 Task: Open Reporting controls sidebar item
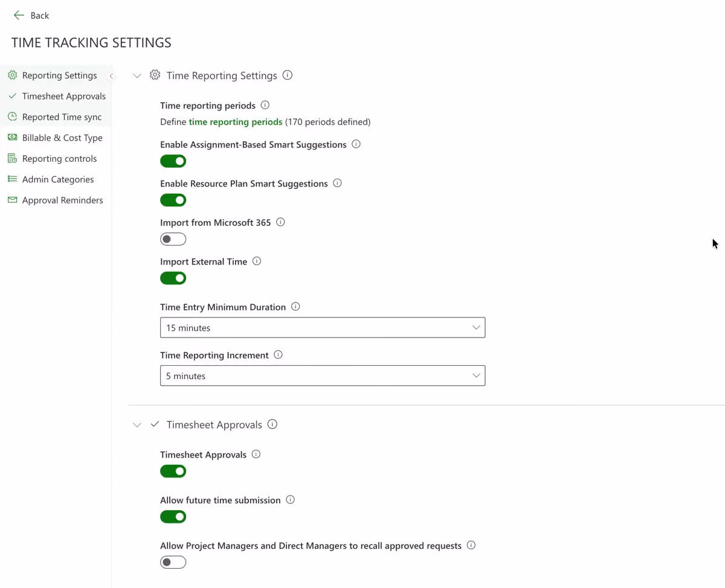[x=56, y=159]
